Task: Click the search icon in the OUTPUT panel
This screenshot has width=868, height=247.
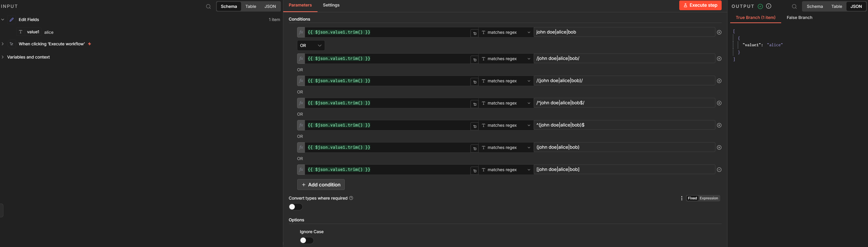Action: pos(794,6)
